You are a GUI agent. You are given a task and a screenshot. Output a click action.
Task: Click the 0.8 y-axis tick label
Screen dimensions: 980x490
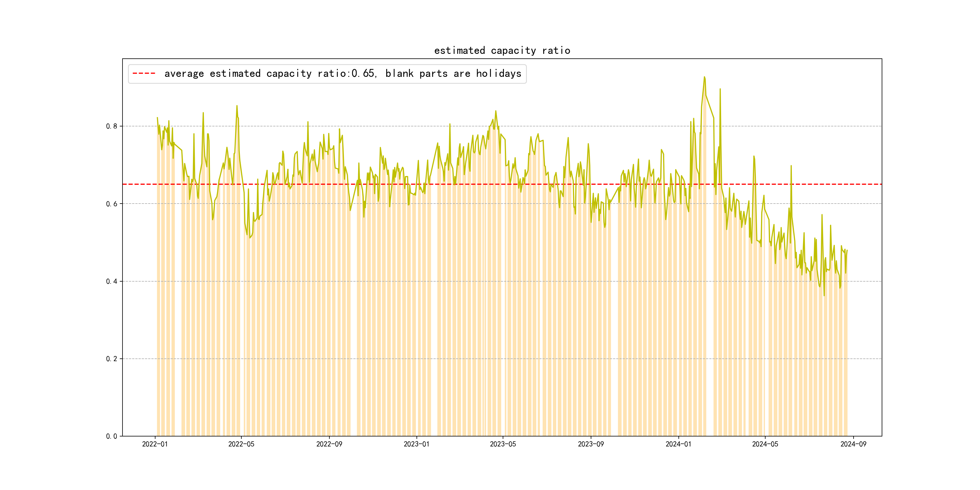(x=112, y=126)
